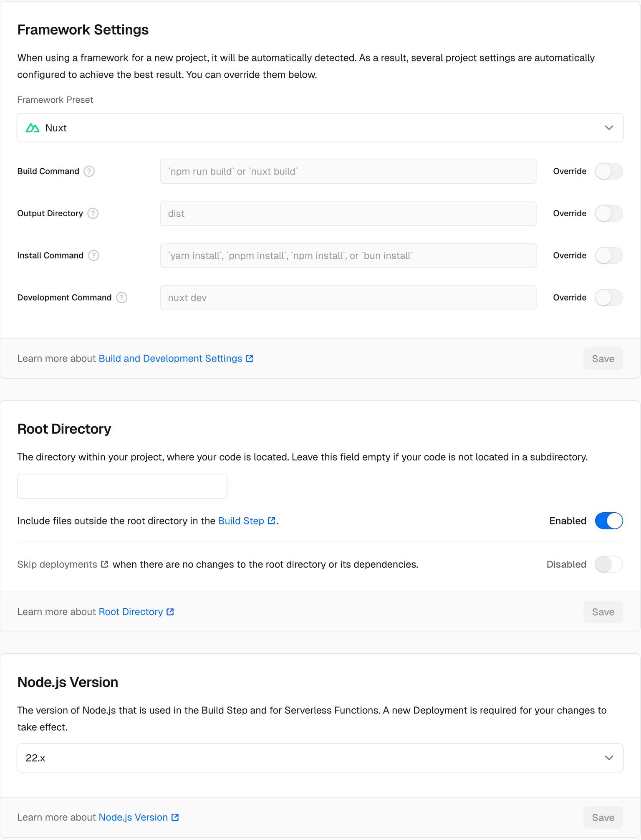The height and width of the screenshot is (840, 641).
Task: Click the Build Command help icon
Action: (89, 171)
